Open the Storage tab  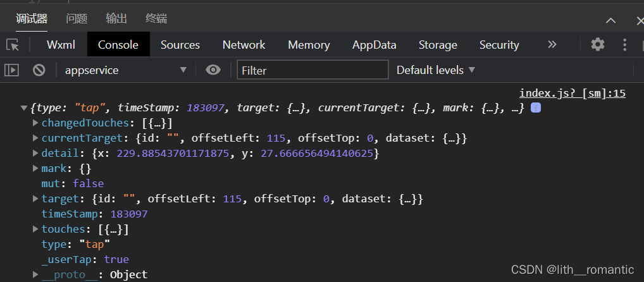438,45
